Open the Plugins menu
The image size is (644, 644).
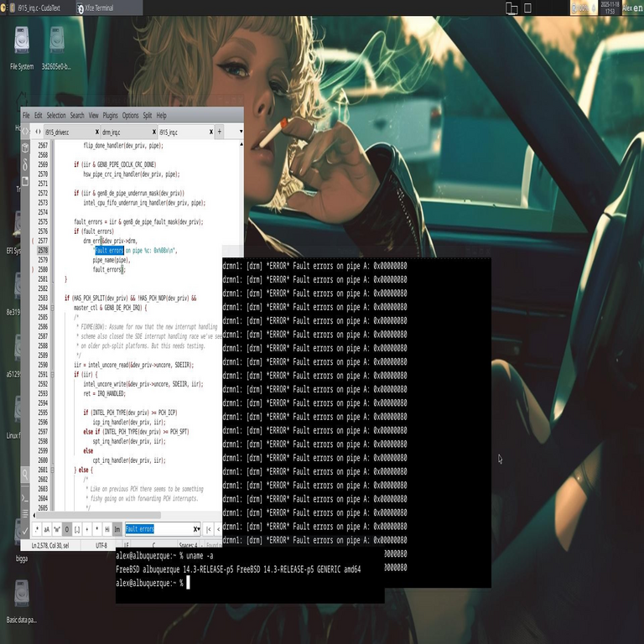(x=110, y=116)
